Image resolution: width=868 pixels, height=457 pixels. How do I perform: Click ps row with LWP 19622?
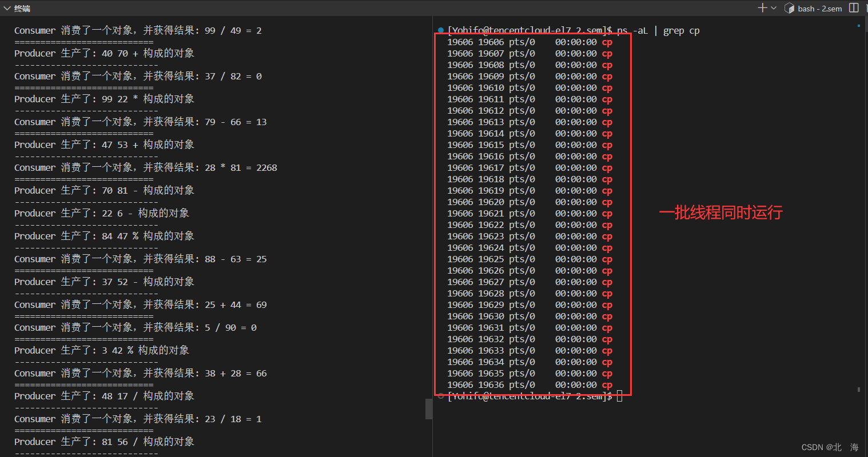click(529, 225)
